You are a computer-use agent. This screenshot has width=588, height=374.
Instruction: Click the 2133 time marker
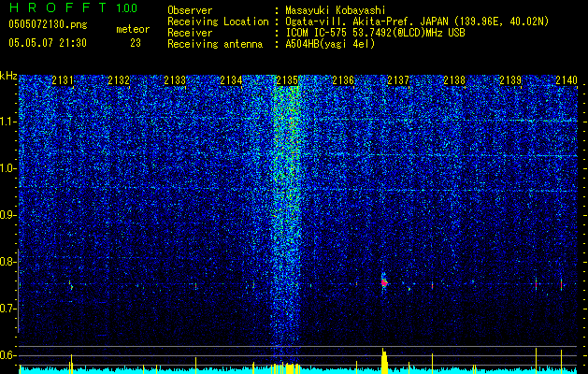tap(175, 80)
